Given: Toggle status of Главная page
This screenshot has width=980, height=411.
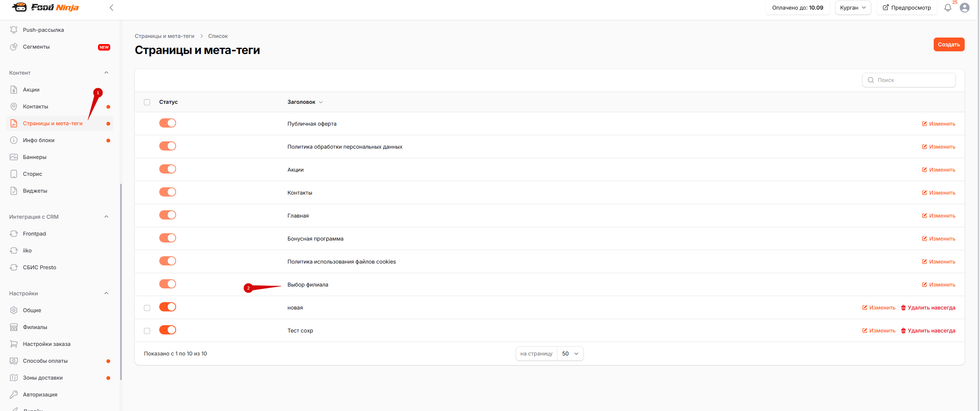Looking at the screenshot, I should (168, 215).
